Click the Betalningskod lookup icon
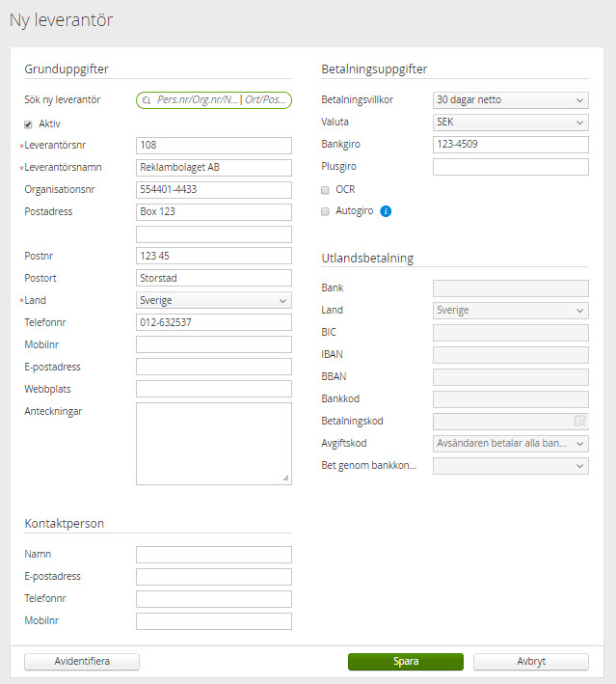 (579, 421)
